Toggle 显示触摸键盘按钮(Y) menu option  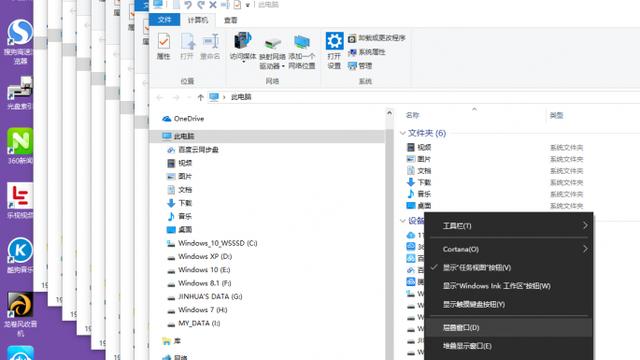tap(509, 304)
